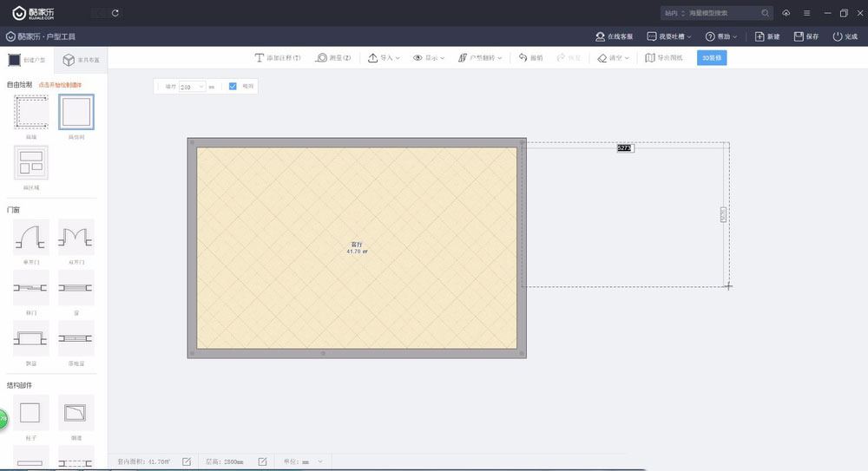Click the undo (撤销) button
This screenshot has width=868, height=471.
click(x=531, y=58)
